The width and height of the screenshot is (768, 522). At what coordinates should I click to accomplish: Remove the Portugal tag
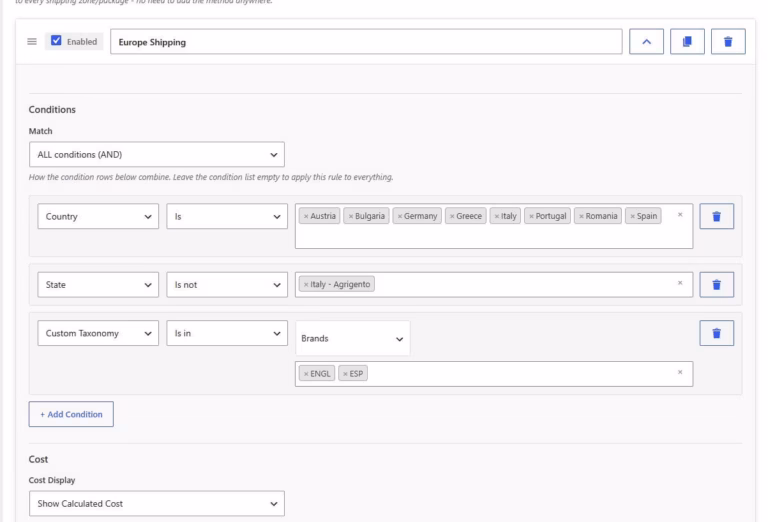pyautogui.click(x=531, y=216)
